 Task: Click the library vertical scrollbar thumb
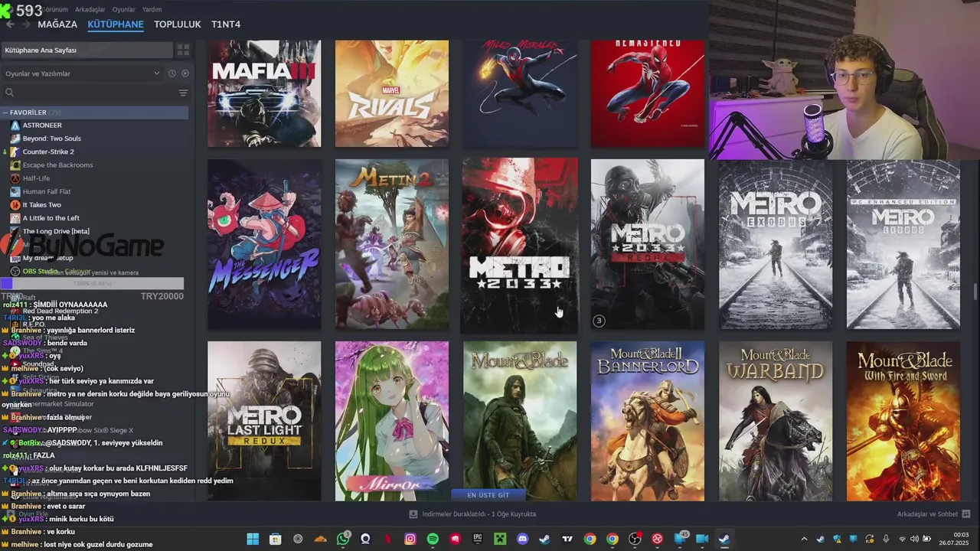(975, 292)
